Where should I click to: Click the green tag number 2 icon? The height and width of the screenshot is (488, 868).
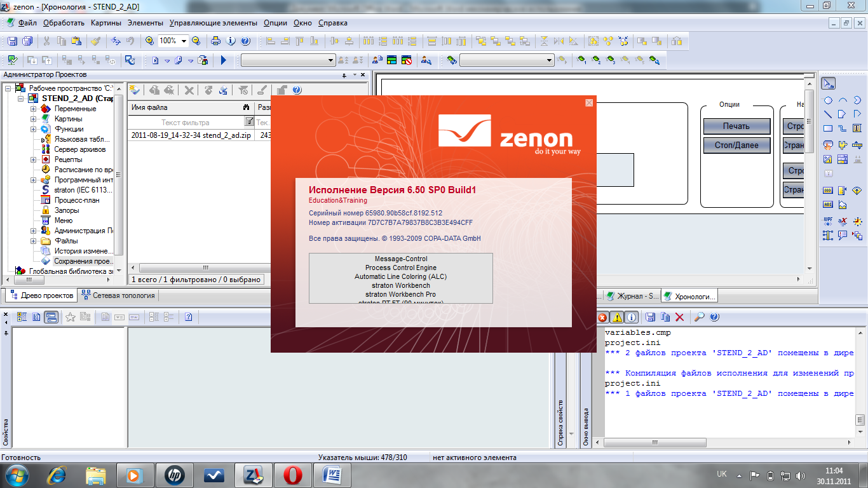coord(596,60)
